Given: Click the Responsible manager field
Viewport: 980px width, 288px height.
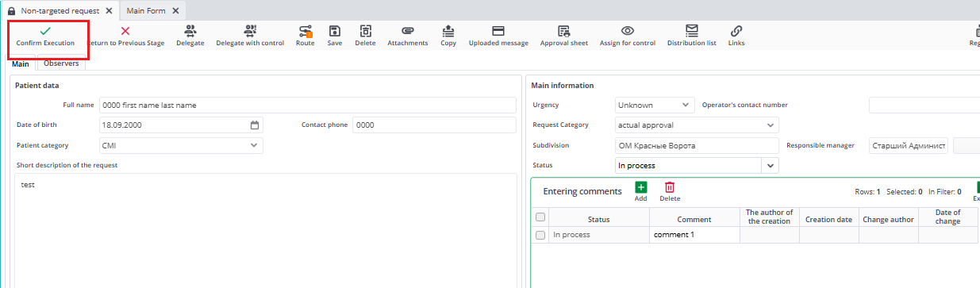Looking at the screenshot, I should click(909, 145).
